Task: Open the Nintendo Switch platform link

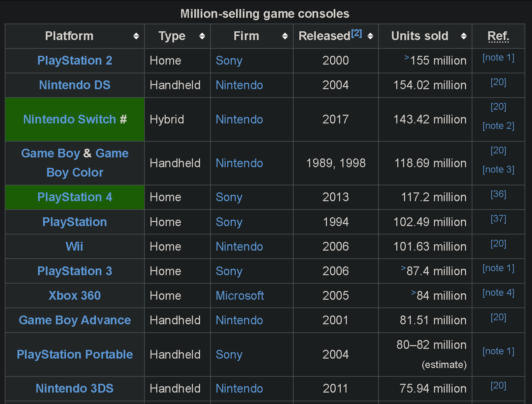Action: pos(70,119)
